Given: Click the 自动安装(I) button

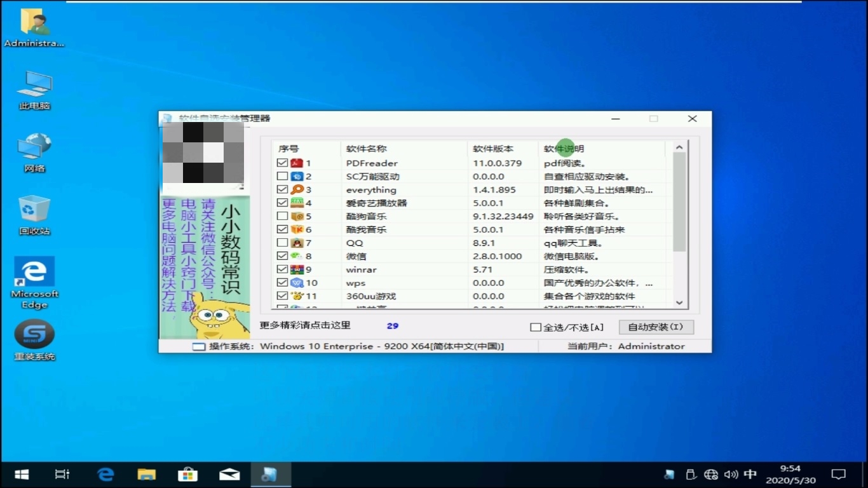Looking at the screenshot, I should [x=656, y=327].
